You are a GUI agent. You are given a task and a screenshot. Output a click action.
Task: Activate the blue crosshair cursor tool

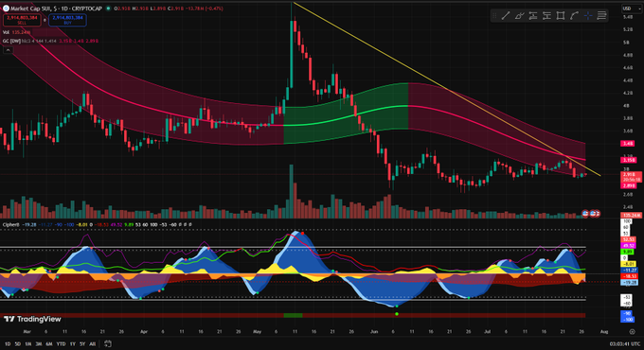(x=588, y=15)
